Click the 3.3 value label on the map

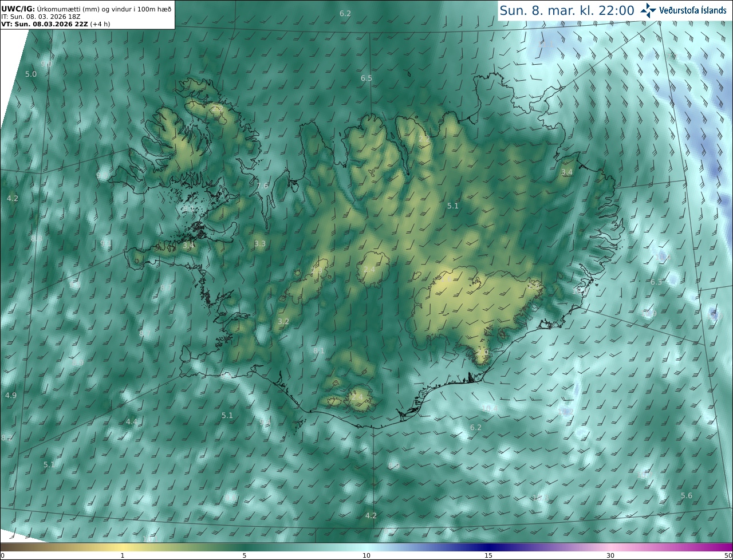[260, 244]
